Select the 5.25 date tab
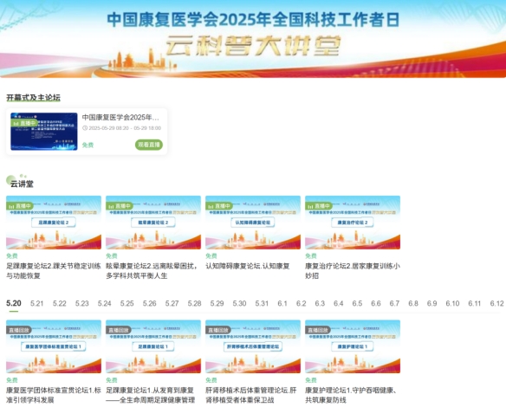 [126, 304]
